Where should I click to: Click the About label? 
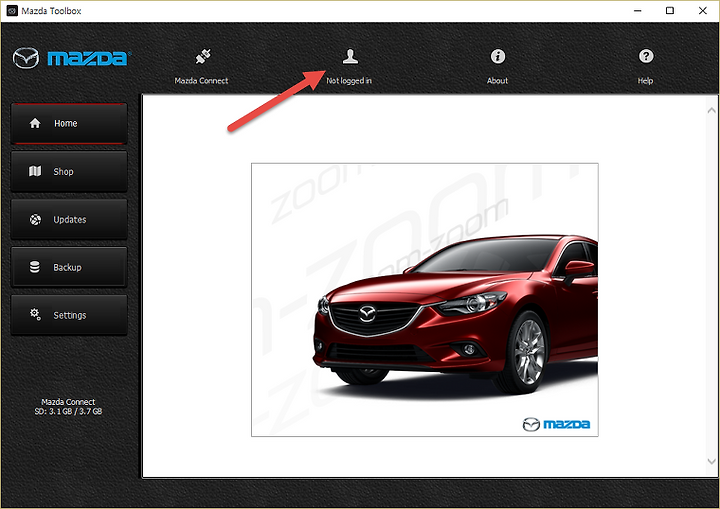click(497, 81)
